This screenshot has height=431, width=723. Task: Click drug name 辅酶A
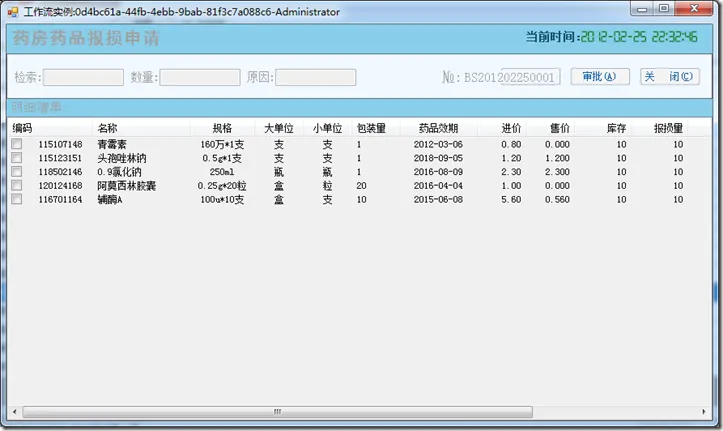coord(110,200)
